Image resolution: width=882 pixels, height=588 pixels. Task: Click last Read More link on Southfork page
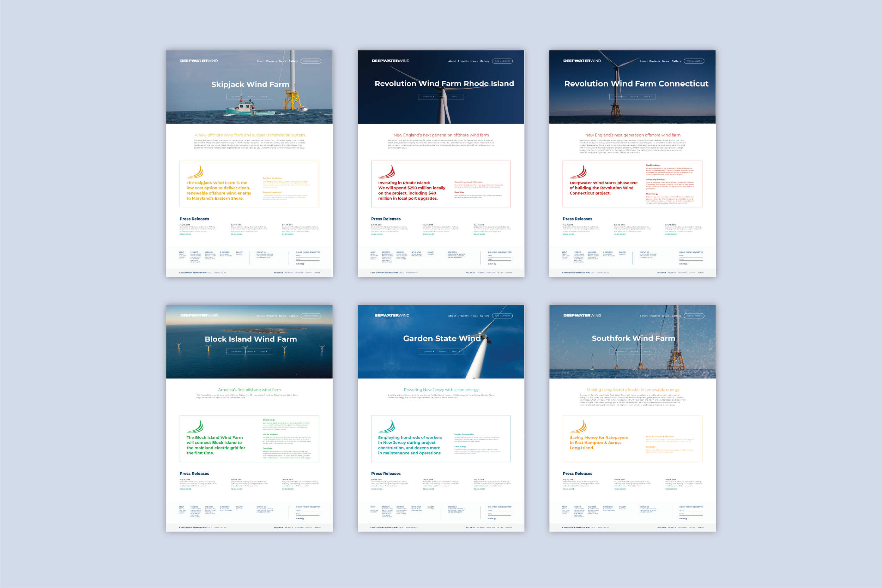[x=671, y=489]
